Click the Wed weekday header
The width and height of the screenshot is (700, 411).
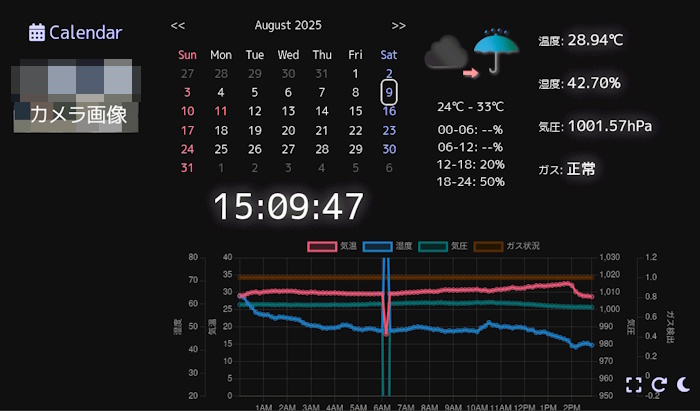(288, 55)
